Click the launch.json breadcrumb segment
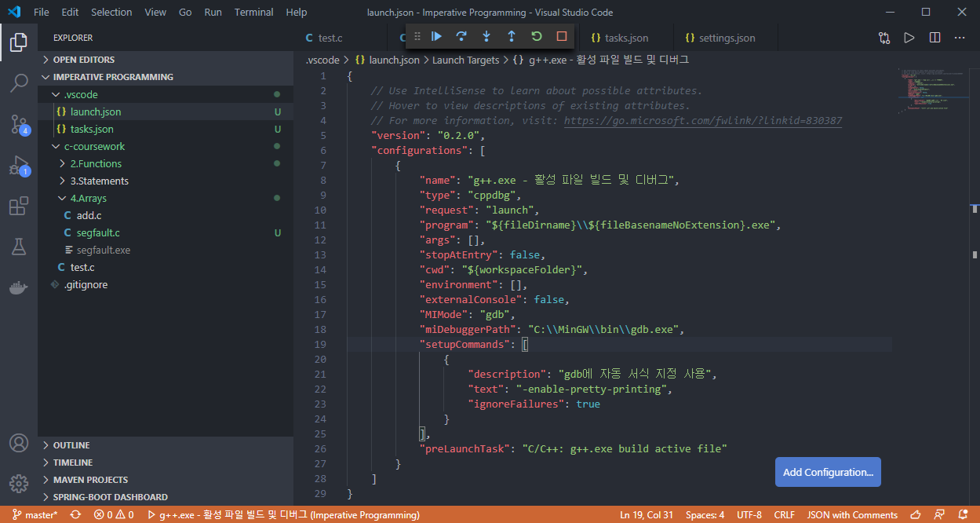This screenshot has height=523, width=980. [x=388, y=60]
